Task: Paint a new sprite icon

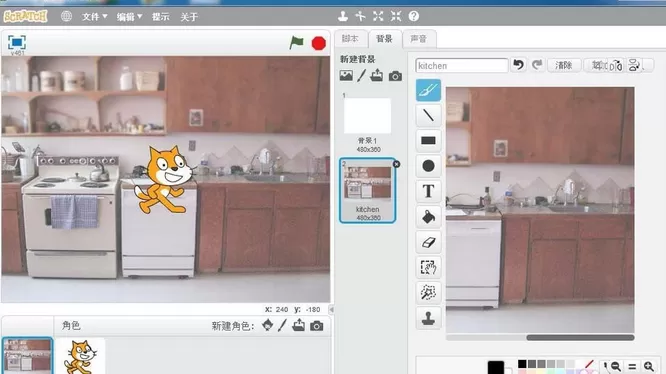Action: click(x=282, y=326)
